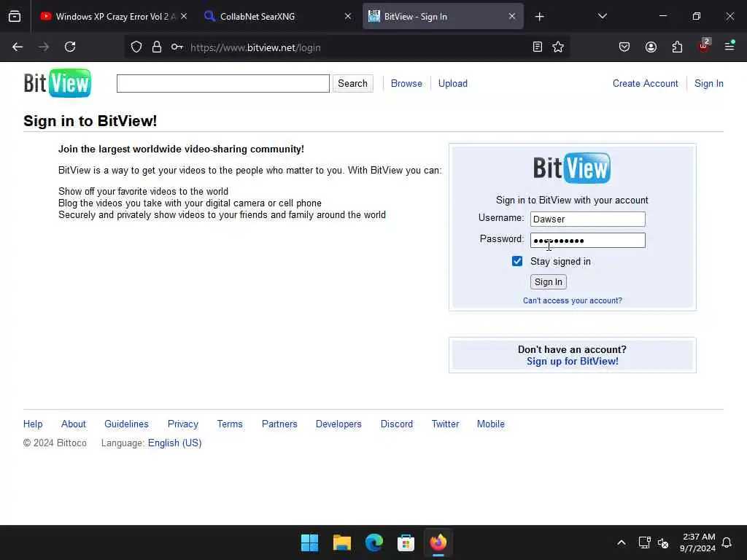Open saved logins key icon in address bar
Screen dimensions: 747x560
coord(177,47)
